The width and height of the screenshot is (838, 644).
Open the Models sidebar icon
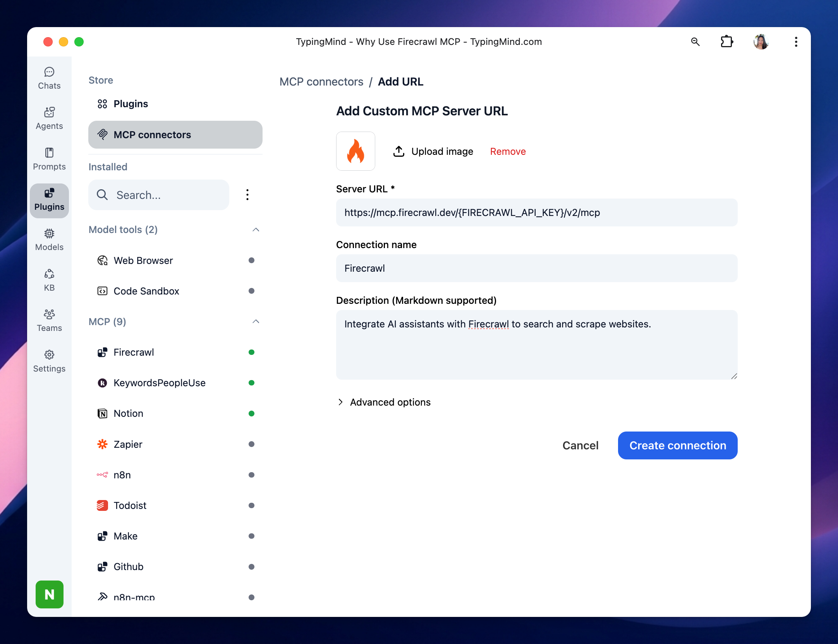click(x=49, y=240)
